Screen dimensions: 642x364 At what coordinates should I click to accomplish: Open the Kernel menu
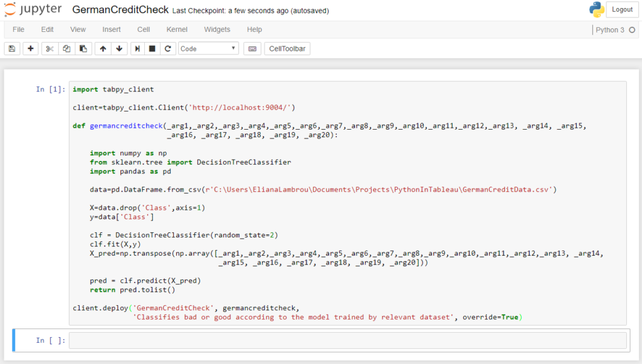[177, 29]
